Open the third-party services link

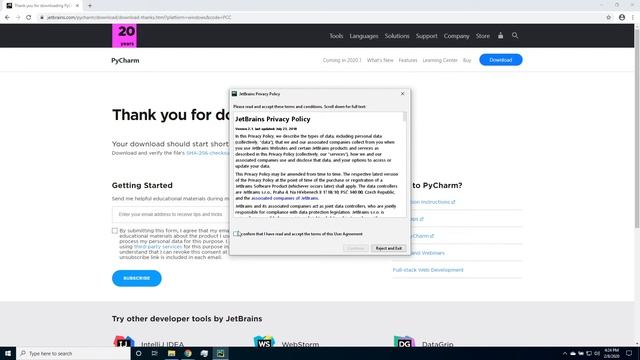158,247
